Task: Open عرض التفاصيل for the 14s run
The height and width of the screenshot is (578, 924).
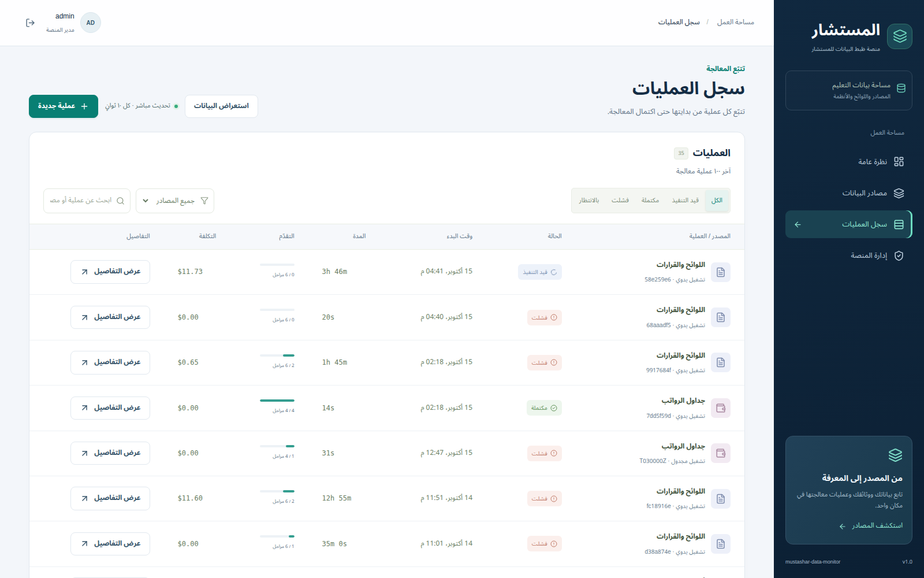Action: pos(110,408)
